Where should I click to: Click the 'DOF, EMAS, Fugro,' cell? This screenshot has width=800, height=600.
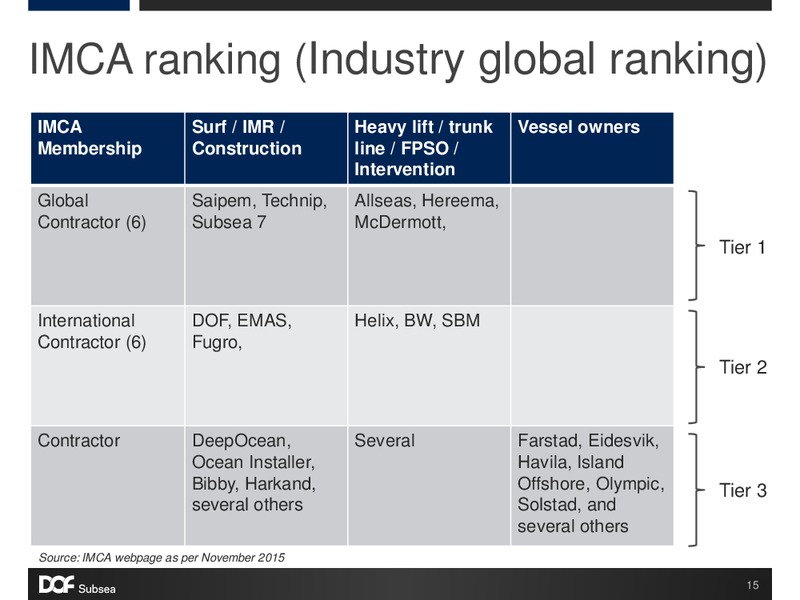click(x=266, y=365)
